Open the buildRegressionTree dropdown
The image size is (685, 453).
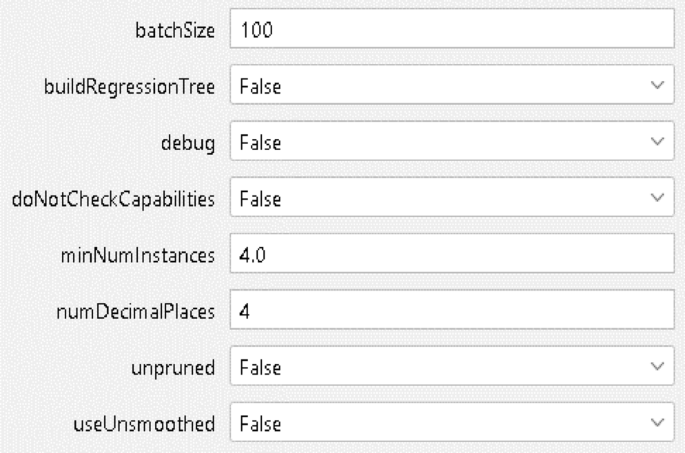click(440, 87)
